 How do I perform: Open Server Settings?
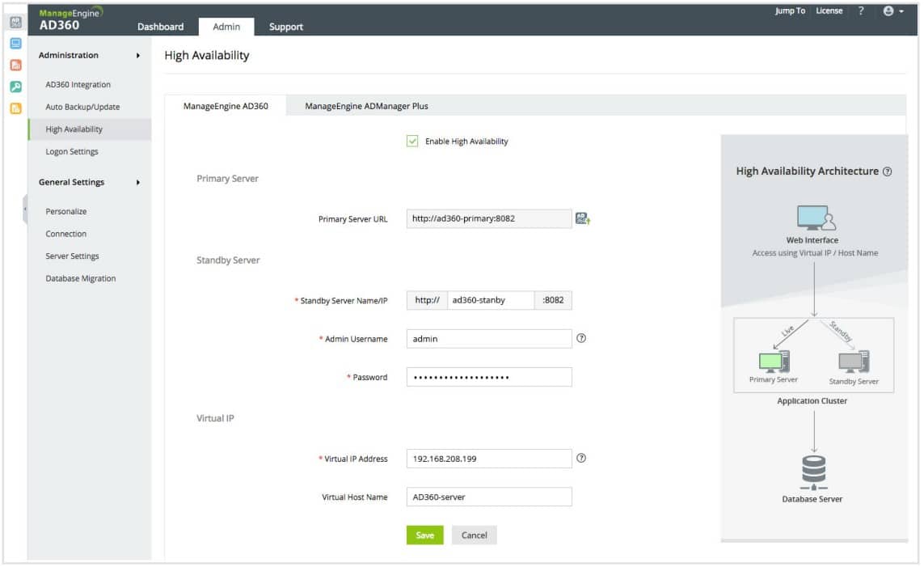pyautogui.click(x=73, y=257)
